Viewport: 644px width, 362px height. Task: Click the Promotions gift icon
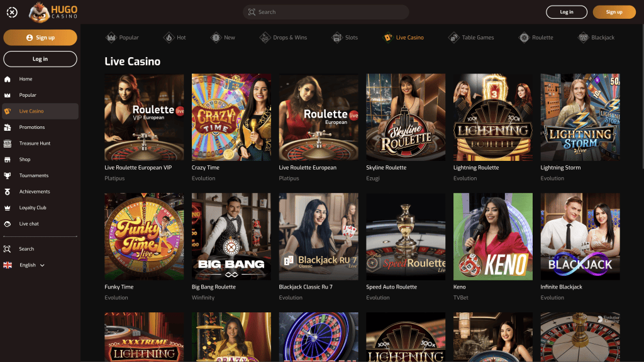click(8, 127)
